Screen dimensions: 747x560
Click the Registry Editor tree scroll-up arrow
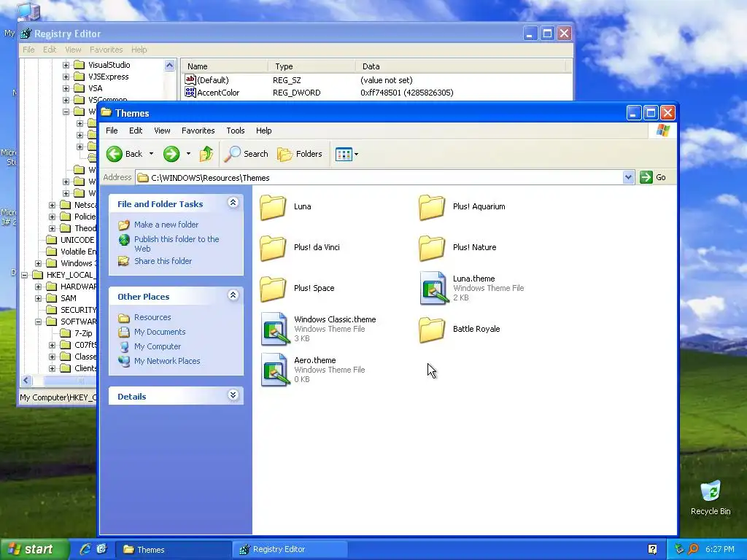[169, 65]
